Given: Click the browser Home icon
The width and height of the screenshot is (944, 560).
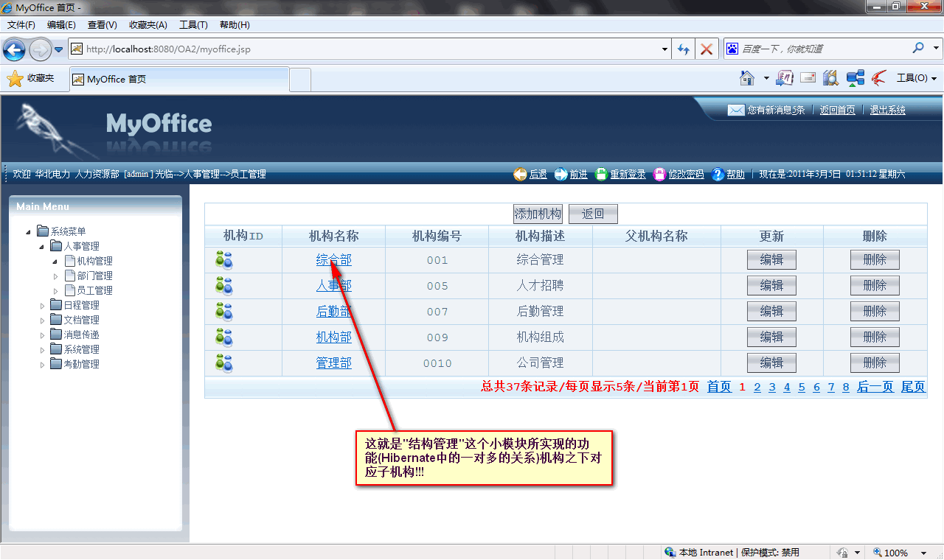Looking at the screenshot, I should click(747, 77).
